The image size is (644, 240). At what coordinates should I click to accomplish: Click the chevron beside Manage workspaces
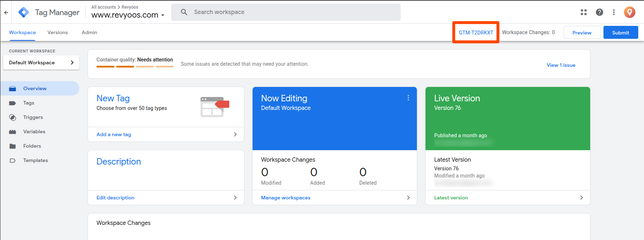coord(408,198)
